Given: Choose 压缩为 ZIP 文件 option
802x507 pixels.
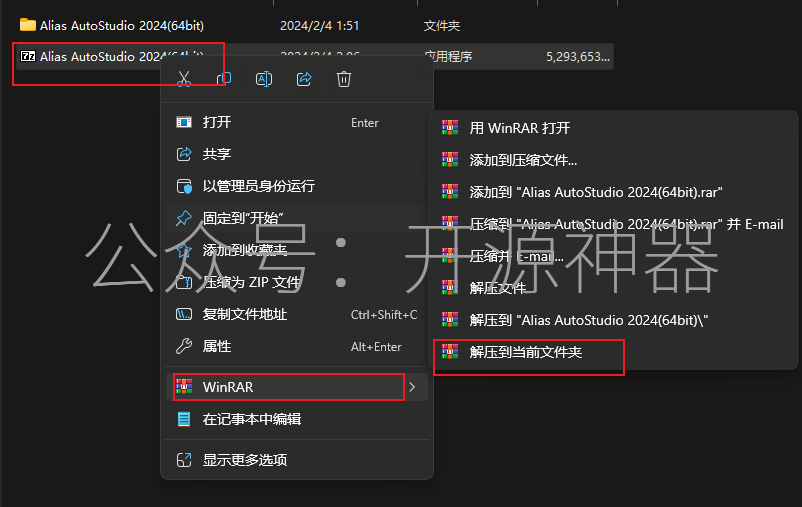Looking at the screenshot, I should pos(297,282).
